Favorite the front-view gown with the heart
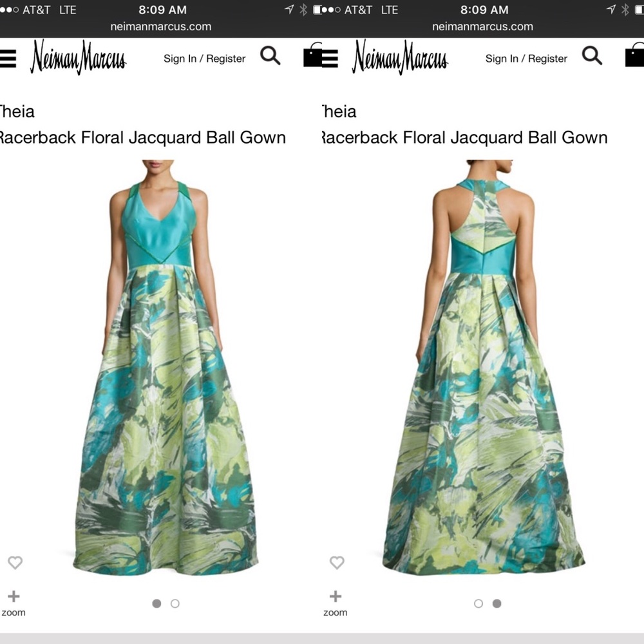 [x=15, y=562]
